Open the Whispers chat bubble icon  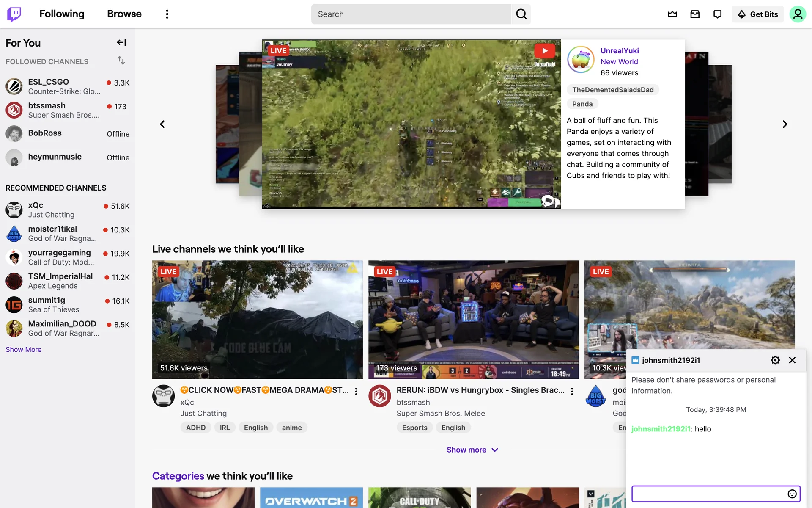717,14
